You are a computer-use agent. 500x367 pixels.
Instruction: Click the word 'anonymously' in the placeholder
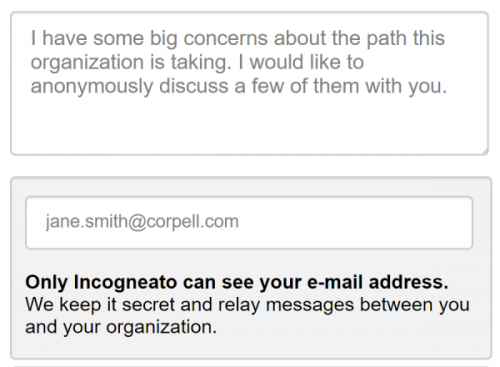point(92,86)
